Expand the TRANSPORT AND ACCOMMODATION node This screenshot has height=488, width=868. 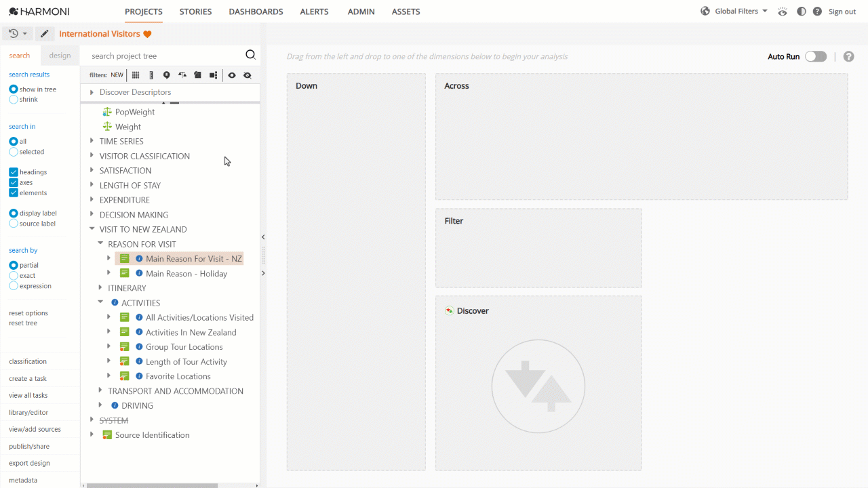(100, 391)
